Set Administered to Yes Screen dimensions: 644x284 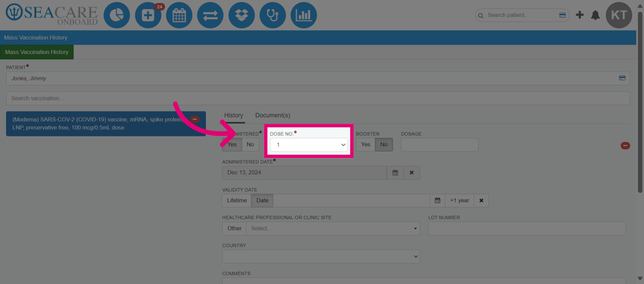click(x=232, y=145)
